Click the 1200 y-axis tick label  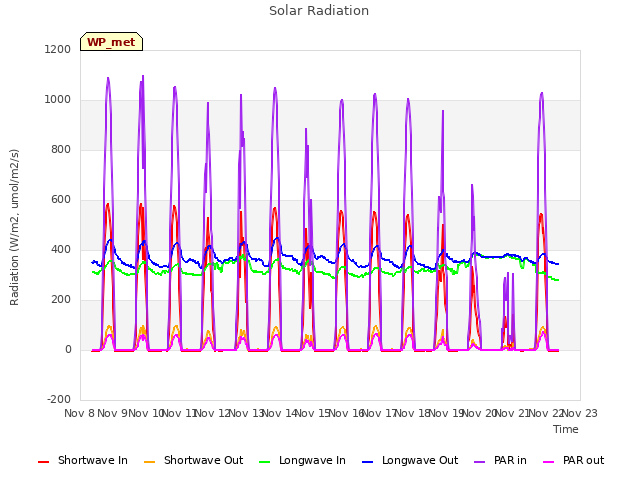pos(58,49)
